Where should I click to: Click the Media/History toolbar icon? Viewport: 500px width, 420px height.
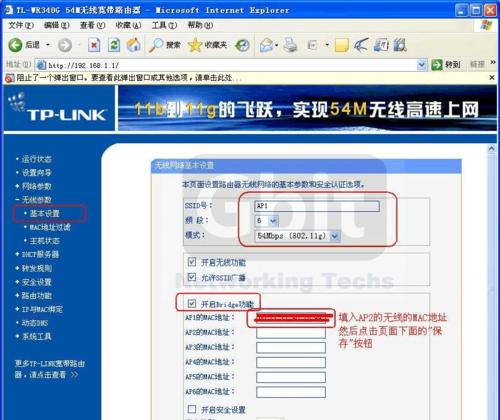coord(242,45)
